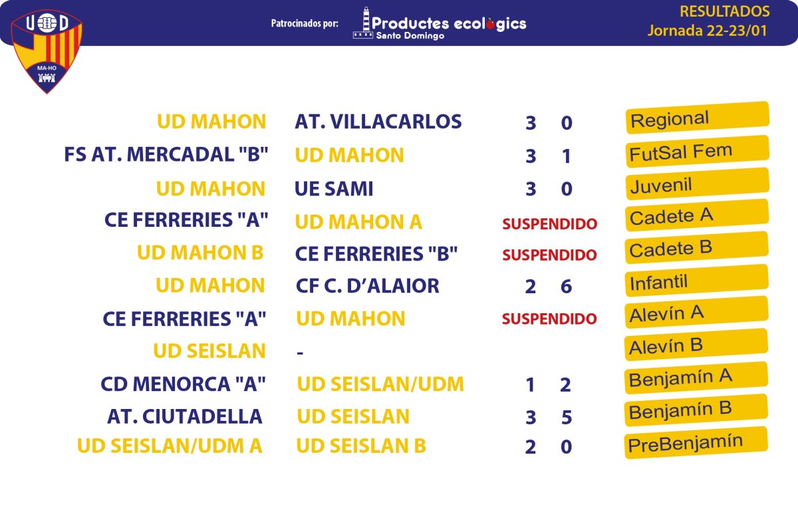Click the Cadete B yellow tag
The height and width of the screenshot is (532, 798).
coord(698,247)
